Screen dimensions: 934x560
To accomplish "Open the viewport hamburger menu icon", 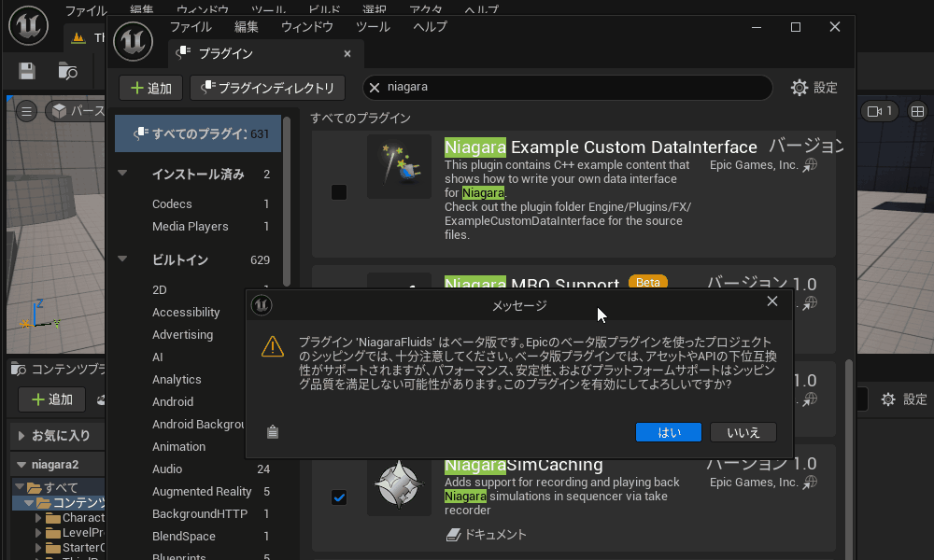I will tap(27, 111).
